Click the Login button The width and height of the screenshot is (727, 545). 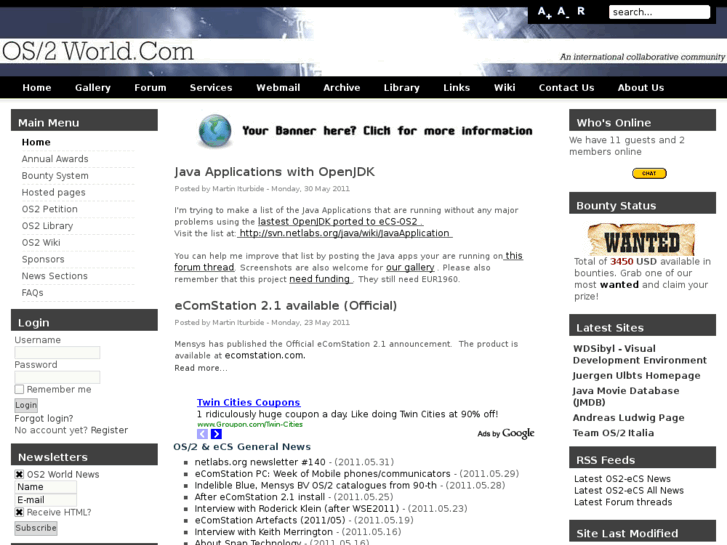(x=26, y=405)
